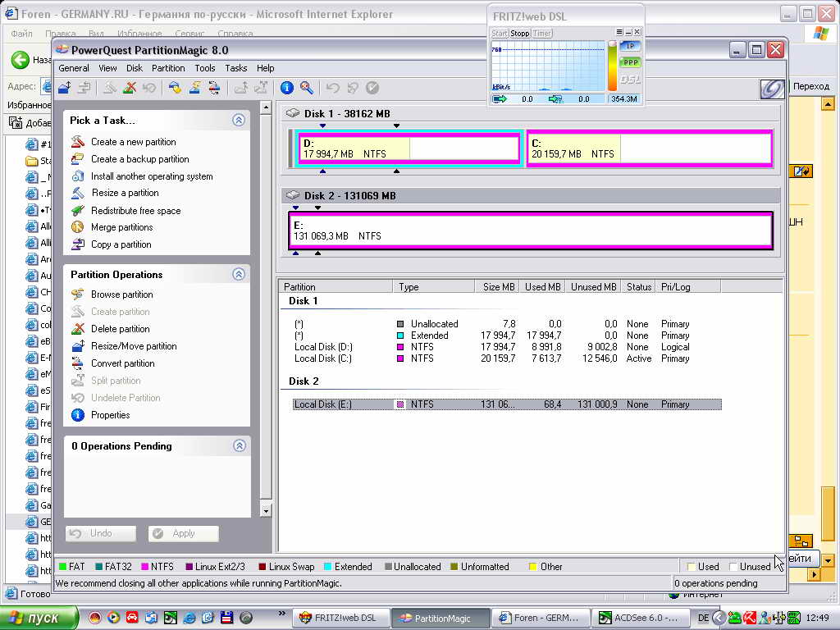Select the D: partition block in Disk 1 map
Screen dimensions: 840x630
tap(409, 148)
